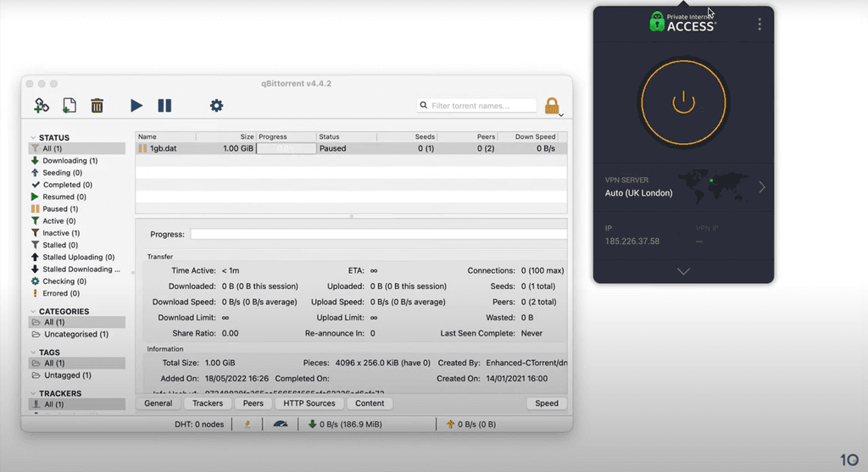Open qBittorrent options gear icon
868x472 pixels.
tap(216, 105)
